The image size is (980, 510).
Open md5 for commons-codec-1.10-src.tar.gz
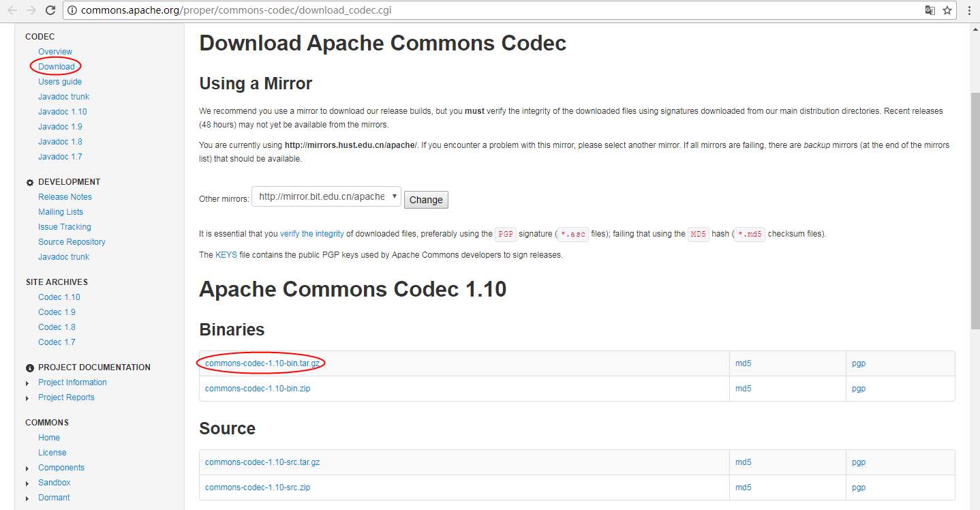click(x=743, y=462)
